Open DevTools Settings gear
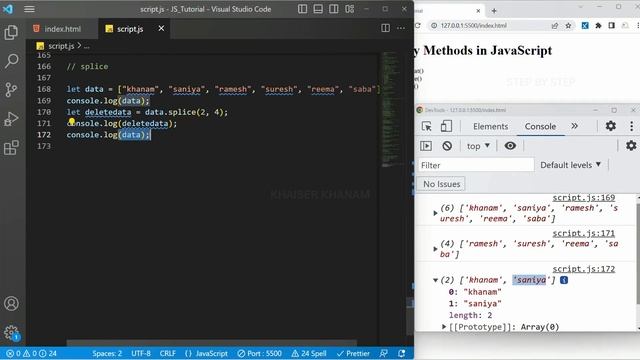This screenshot has width=640, height=360. point(611,126)
